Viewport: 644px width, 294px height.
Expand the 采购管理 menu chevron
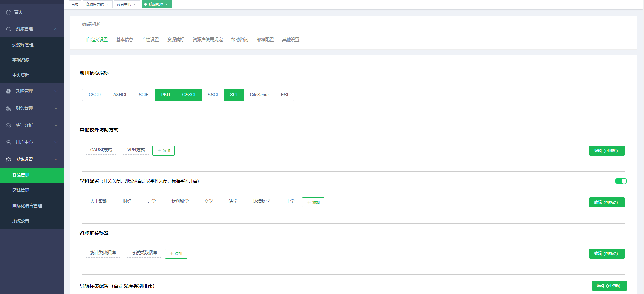pyautogui.click(x=56, y=91)
